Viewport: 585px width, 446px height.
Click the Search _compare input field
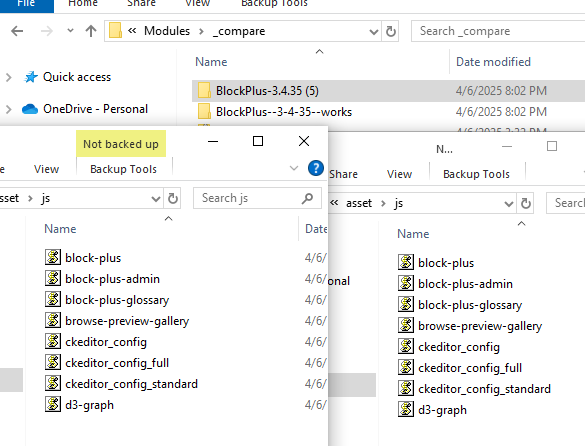pyautogui.click(x=498, y=31)
